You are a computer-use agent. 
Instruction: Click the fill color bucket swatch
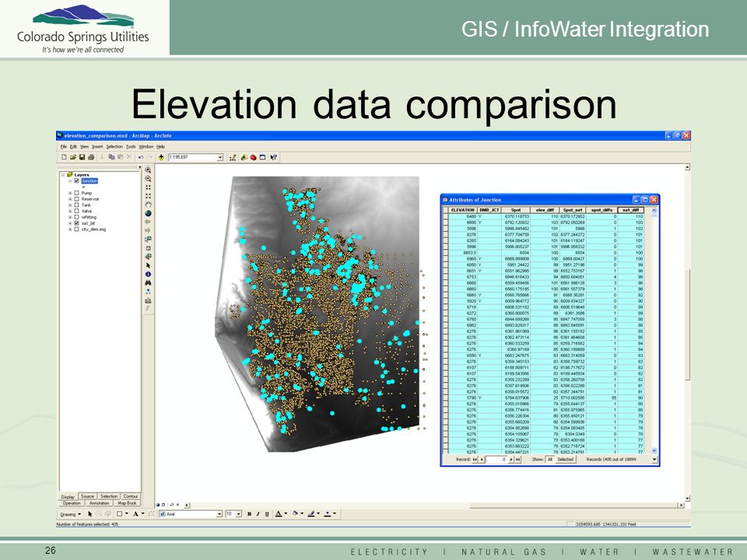click(x=296, y=514)
